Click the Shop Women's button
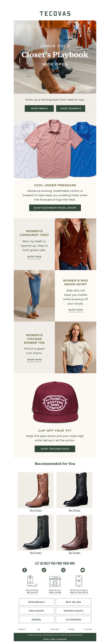The width and height of the screenshot is (110, 644). [71, 108]
